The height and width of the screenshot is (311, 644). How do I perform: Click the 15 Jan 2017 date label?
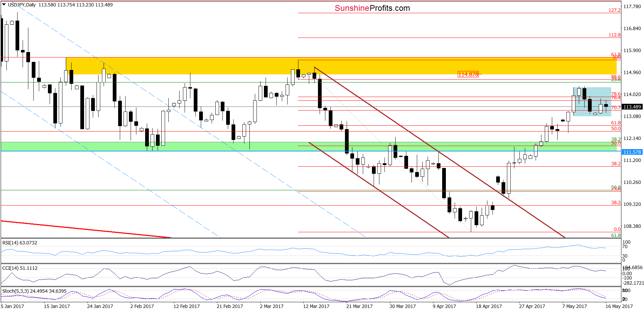pos(57,306)
